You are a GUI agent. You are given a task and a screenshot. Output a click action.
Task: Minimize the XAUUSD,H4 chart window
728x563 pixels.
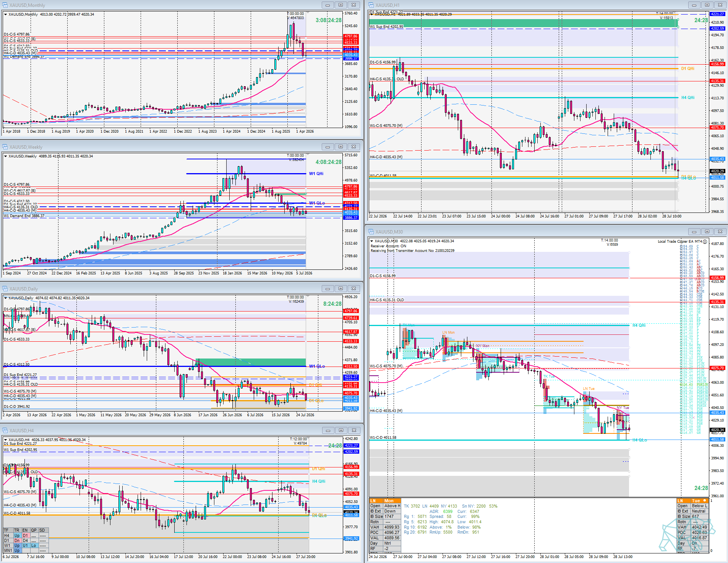click(328, 430)
